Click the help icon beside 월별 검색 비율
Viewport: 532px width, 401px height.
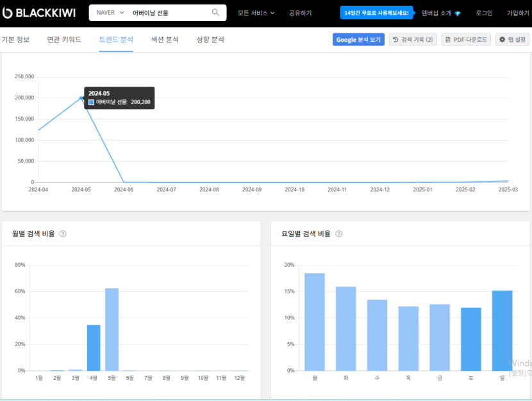(63, 234)
